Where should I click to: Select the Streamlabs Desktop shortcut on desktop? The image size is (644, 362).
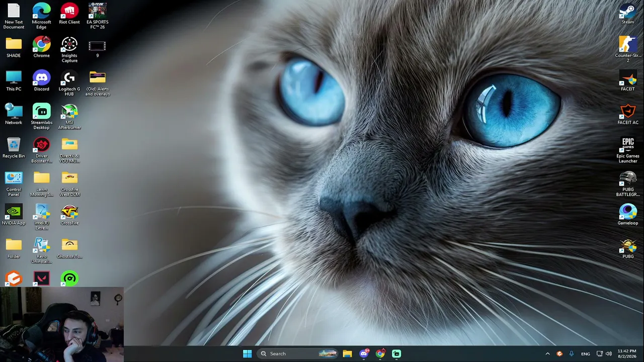pos(41,117)
